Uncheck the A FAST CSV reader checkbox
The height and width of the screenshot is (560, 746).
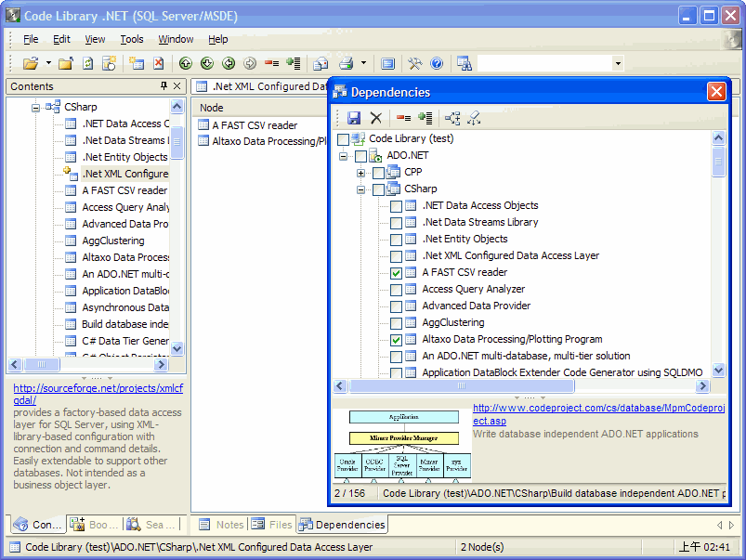[x=396, y=273]
